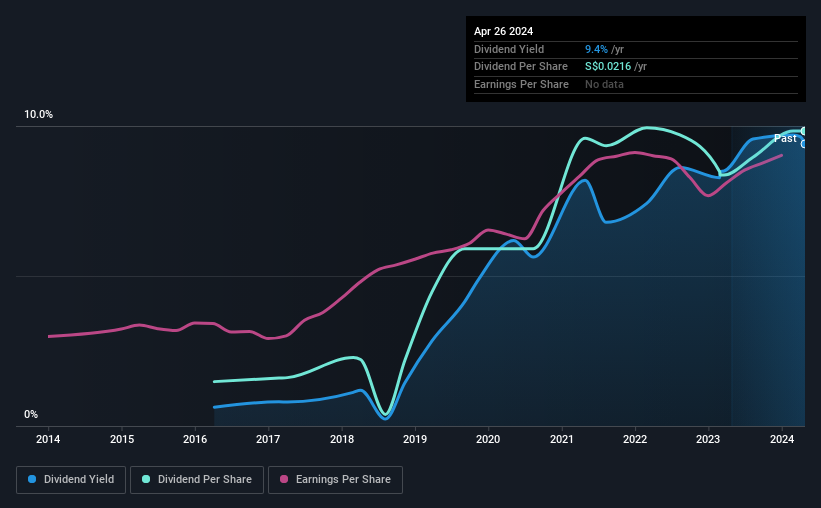Click the teal end-point marker of Dividend Per Share line

(x=804, y=131)
